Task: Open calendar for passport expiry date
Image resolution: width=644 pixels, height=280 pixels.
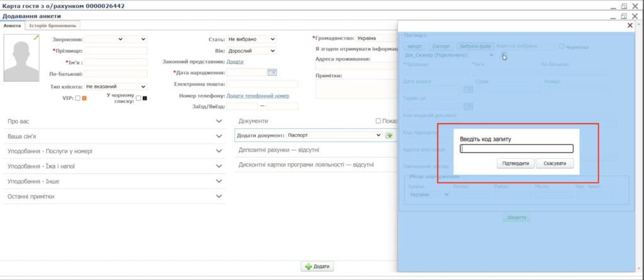Action: [468, 106]
